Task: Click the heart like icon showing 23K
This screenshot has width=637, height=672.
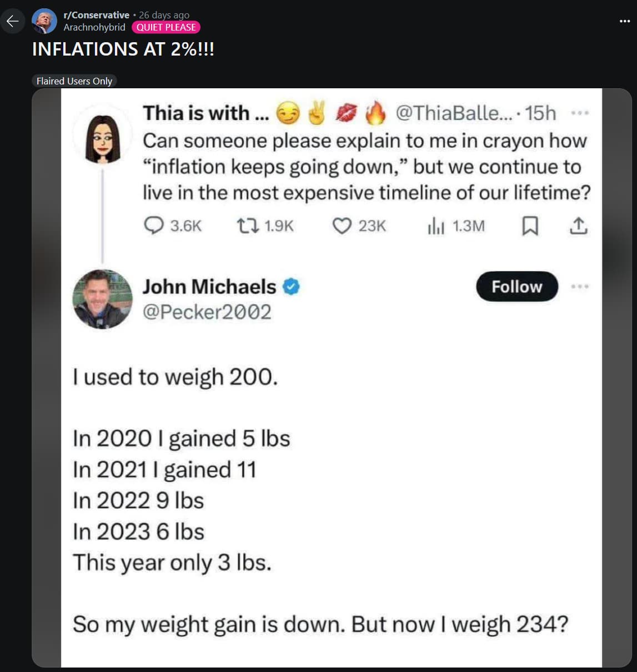Action: click(x=342, y=225)
